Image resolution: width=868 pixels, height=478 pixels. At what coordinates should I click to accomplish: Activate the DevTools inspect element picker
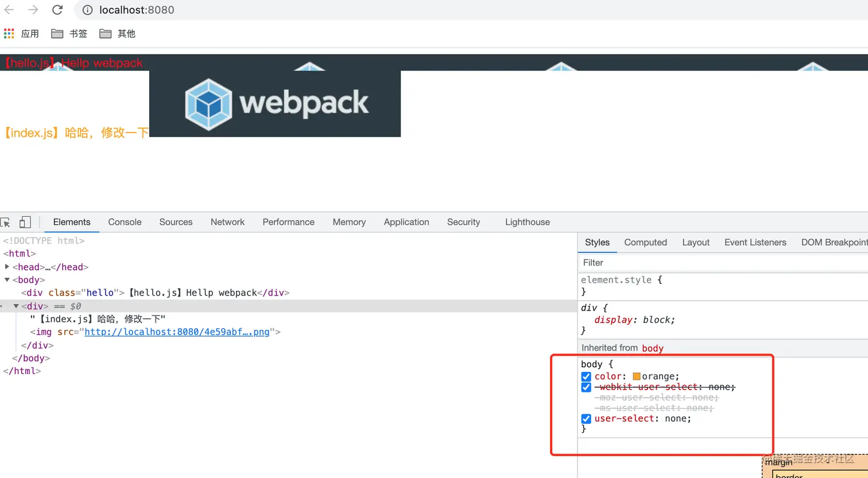[x=6, y=222]
